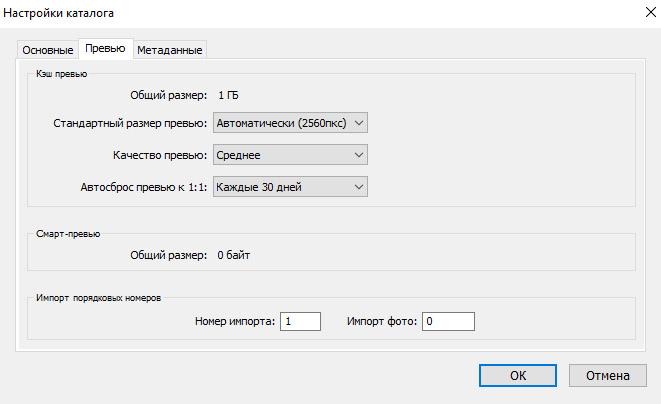This screenshot has width=661, height=404.
Task: Click the Стандартный размер превью label
Action: coord(130,123)
